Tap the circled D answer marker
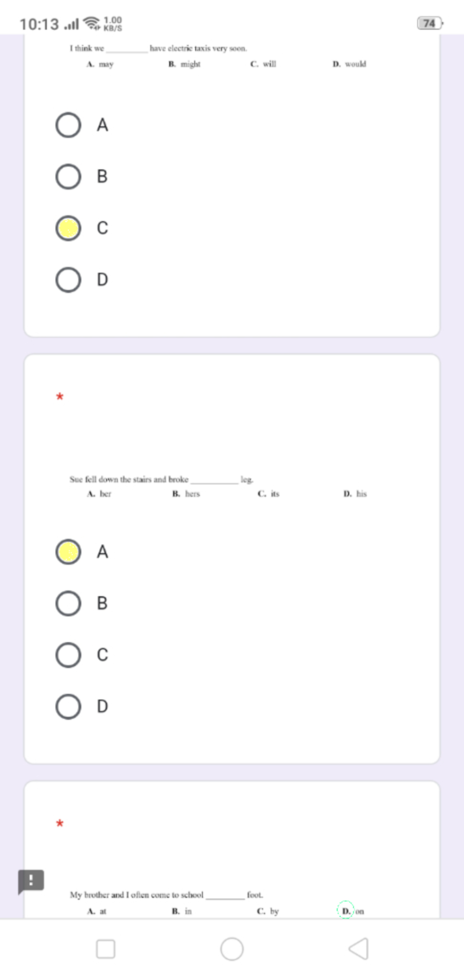 pos(346,910)
